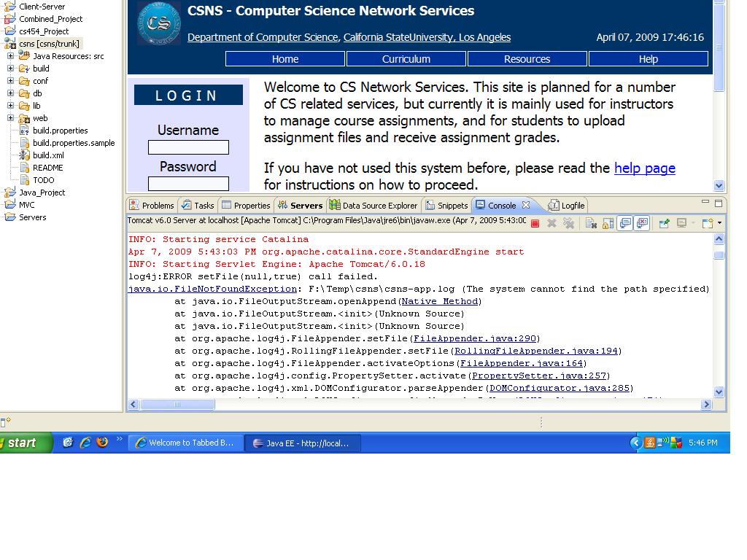Screen dimensions: 747x560
Task: Open Firefox from the quick launch bar
Action: pyautogui.click(x=102, y=443)
